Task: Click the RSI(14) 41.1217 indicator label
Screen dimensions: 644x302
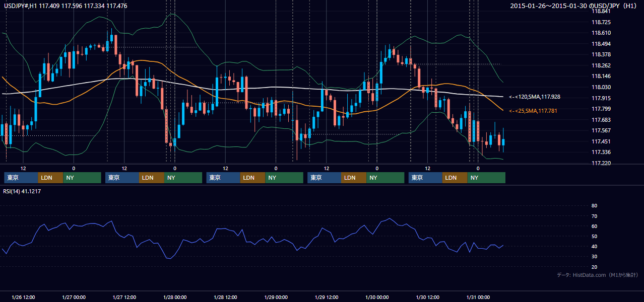Action: tap(22, 191)
